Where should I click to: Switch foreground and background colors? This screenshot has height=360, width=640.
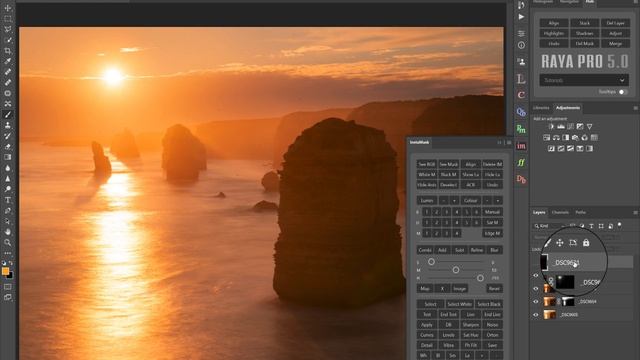(x=11, y=263)
